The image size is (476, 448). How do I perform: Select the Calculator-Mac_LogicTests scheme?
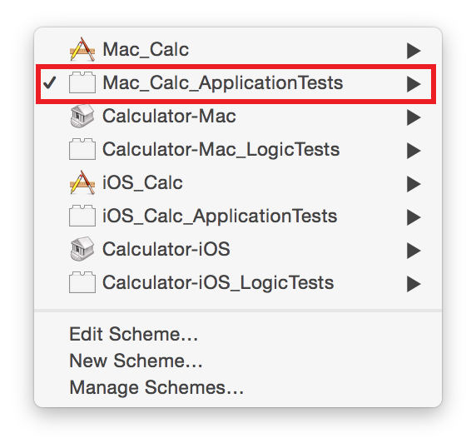(x=238, y=149)
